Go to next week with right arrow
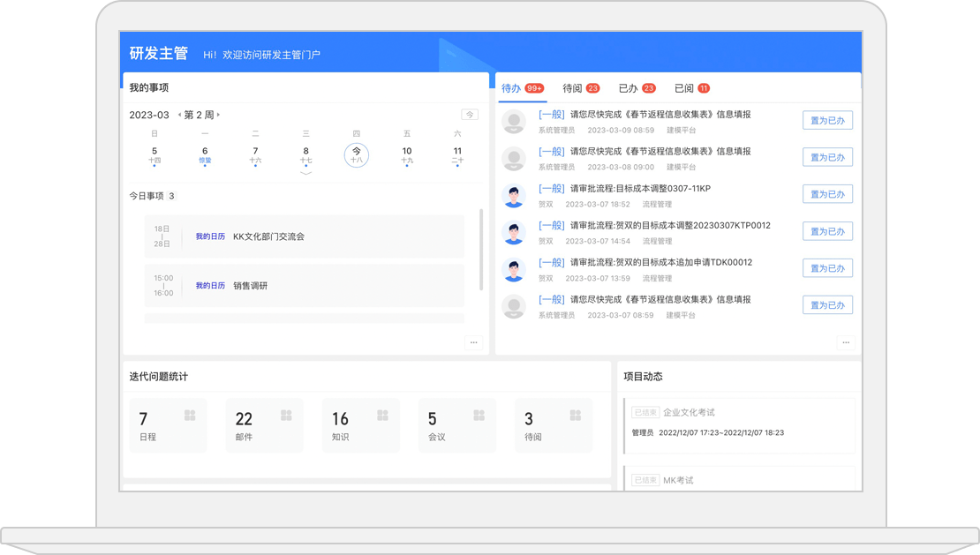Viewport: 980px width, 555px height. (x=219, y=115)
